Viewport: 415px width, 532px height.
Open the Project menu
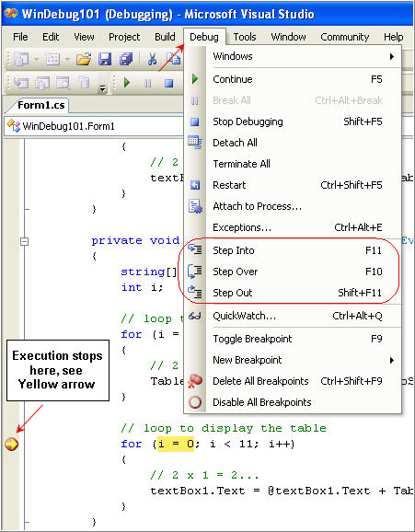124,37
